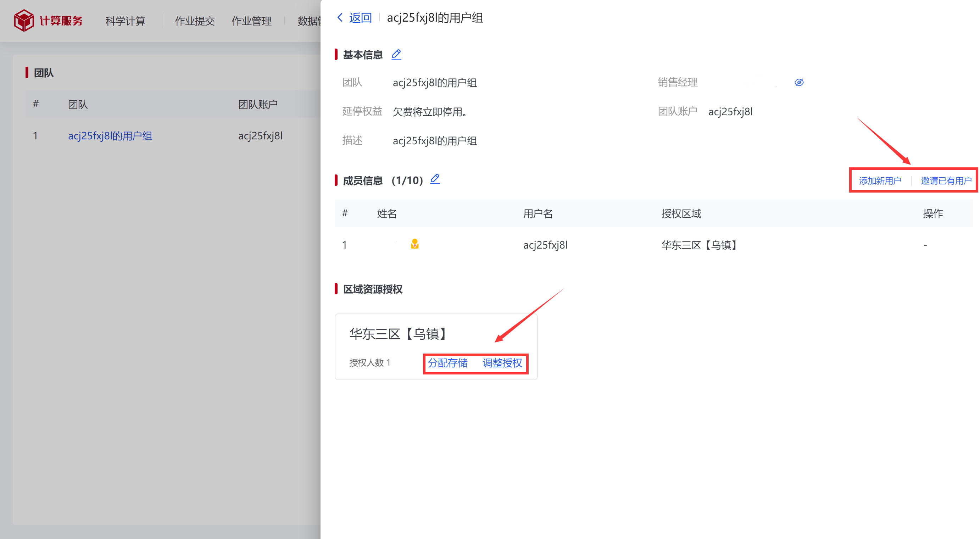Viewport: 980px width, 539px height.
Task: Click the back chevron arrow icon
Action: click(340, 17)
